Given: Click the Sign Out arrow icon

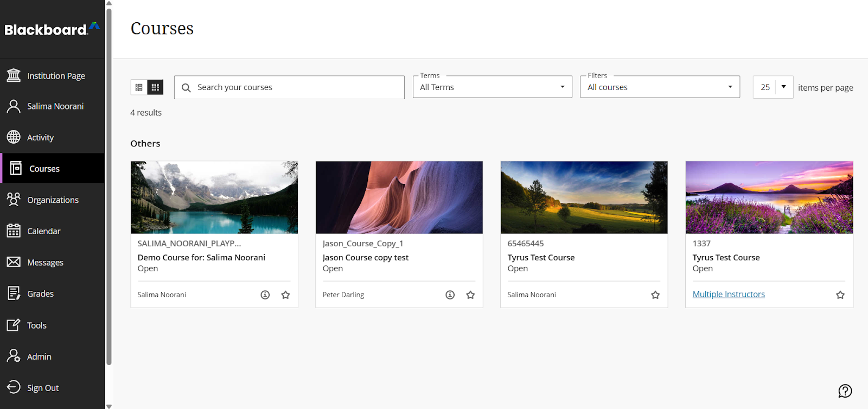Looking at the screenshot, I should click(x=14, y=387).
